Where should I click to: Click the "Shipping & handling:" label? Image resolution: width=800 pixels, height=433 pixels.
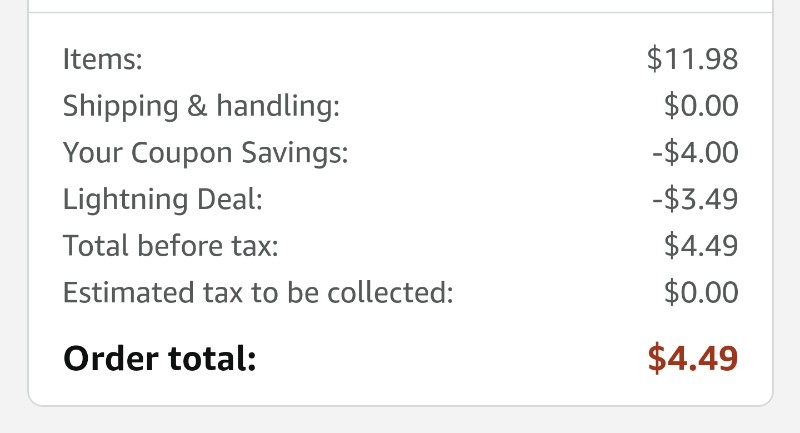[x=201, y=107]
